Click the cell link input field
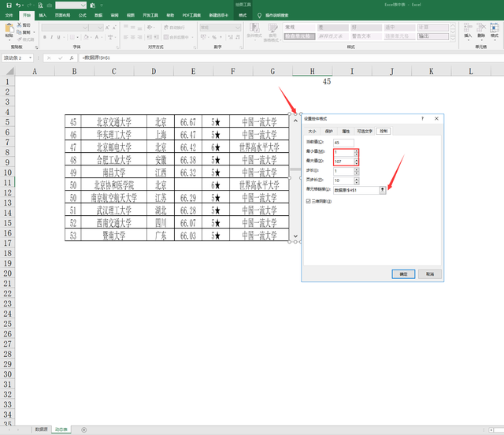This screenshot has width=504, height=435. point(357,190)
